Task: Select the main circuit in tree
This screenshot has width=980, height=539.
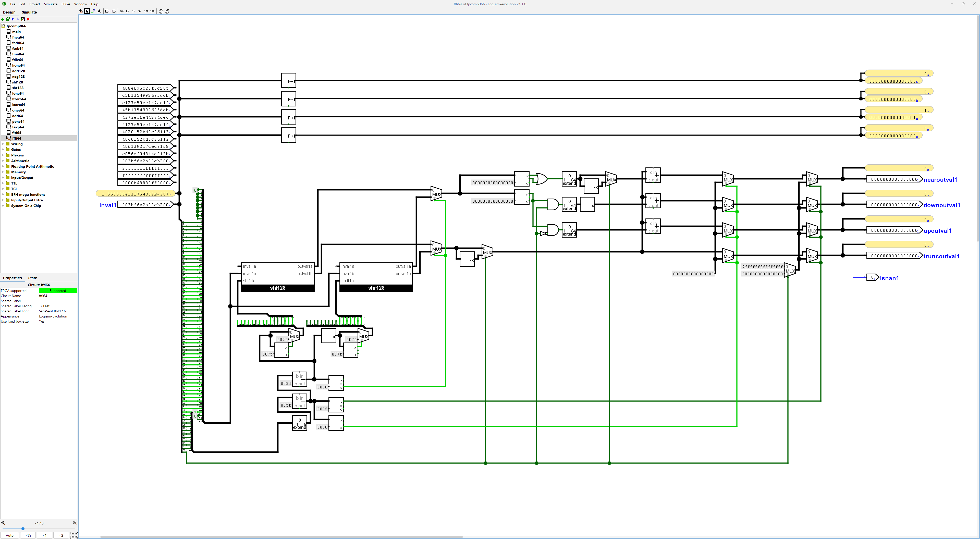Action: 16,32
